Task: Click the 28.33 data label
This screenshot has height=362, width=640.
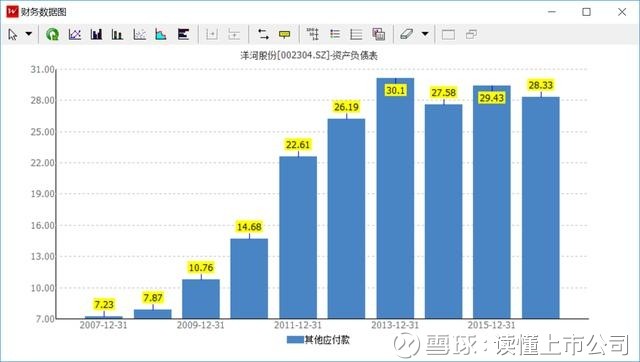Action: [x=540, y=85]
